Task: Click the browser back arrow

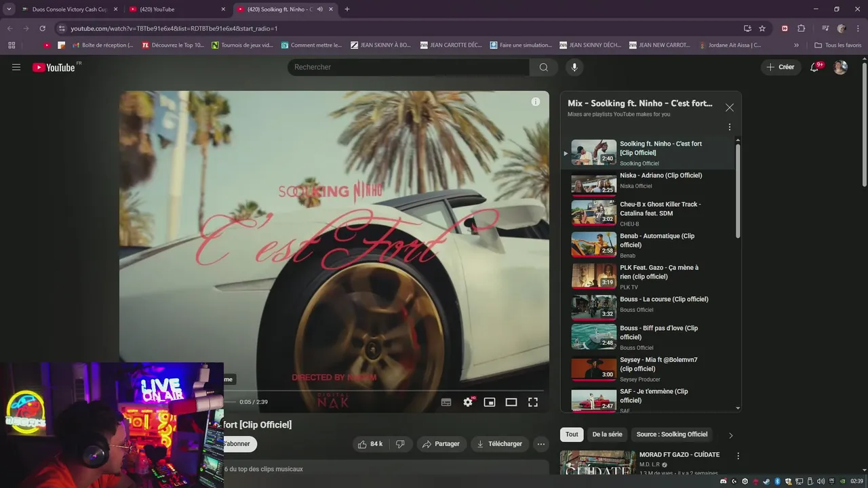Action: tap(9, 28)
